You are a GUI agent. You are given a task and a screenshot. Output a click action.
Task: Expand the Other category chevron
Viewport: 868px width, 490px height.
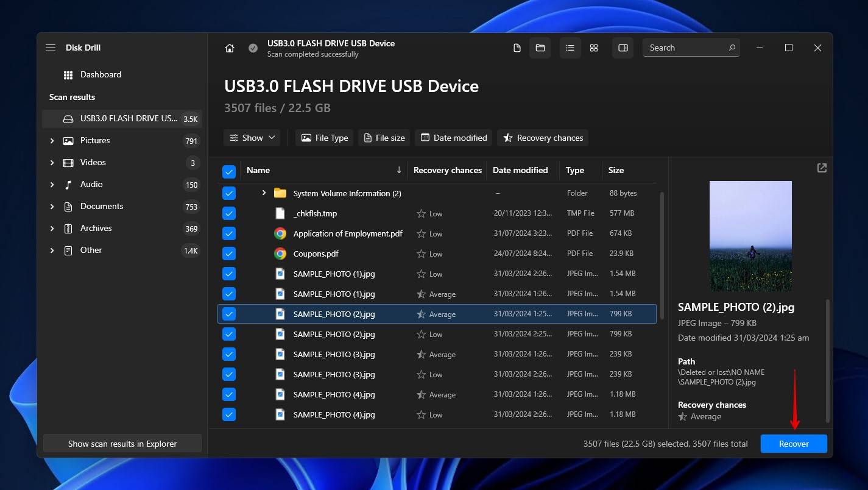(52, 250)
